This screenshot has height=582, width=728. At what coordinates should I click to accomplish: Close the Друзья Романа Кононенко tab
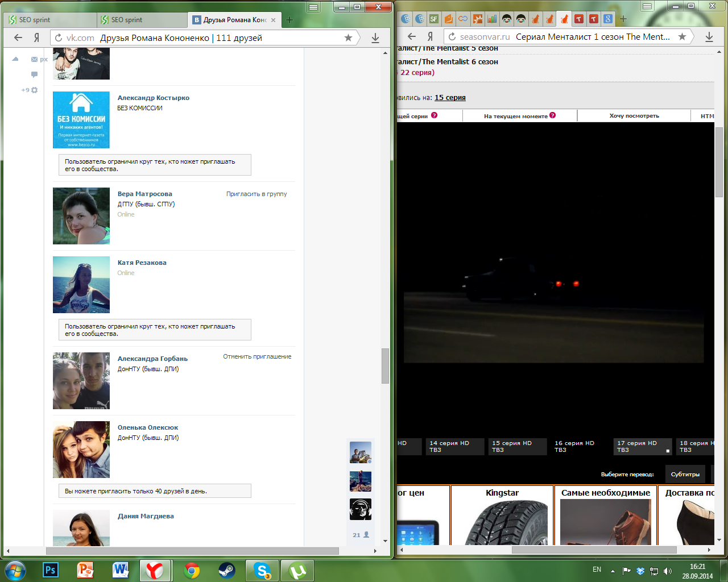[x=273, y=20]
